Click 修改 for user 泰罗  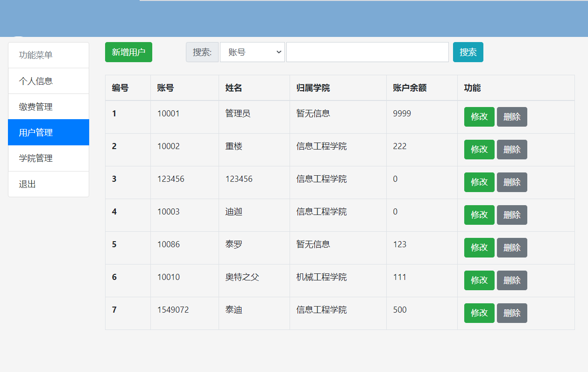click(479, 248)
